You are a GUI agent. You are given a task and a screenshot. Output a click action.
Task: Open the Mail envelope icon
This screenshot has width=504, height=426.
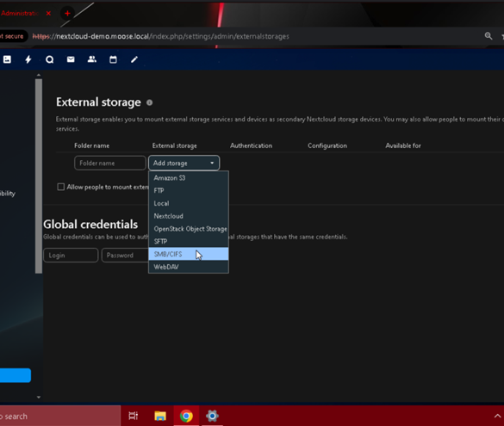[71, 59]
